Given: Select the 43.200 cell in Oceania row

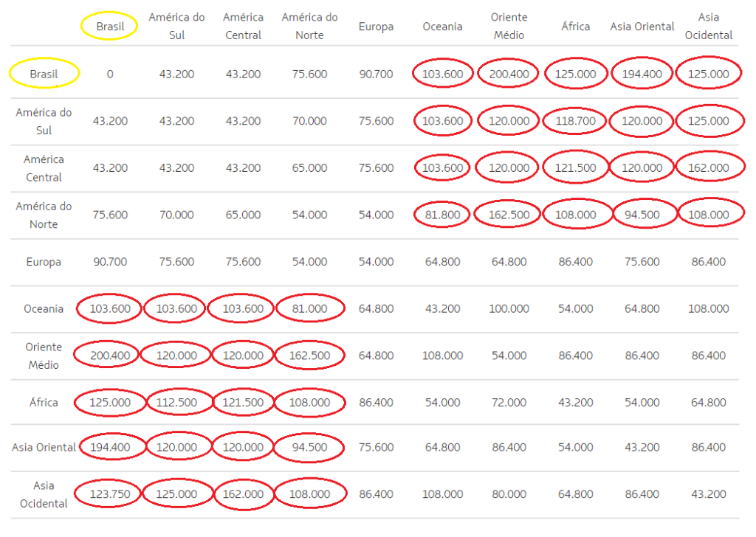Looking at the screenshot, I should pos(442,308).
